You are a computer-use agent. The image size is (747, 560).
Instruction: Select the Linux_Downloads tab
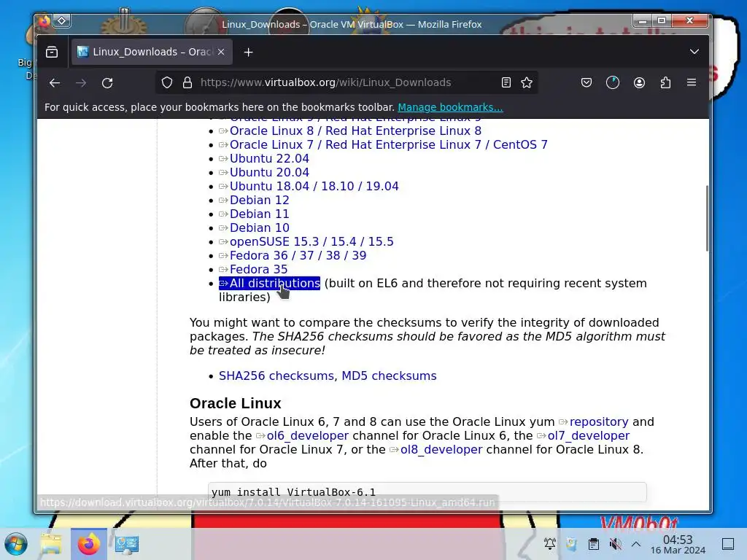152,52
